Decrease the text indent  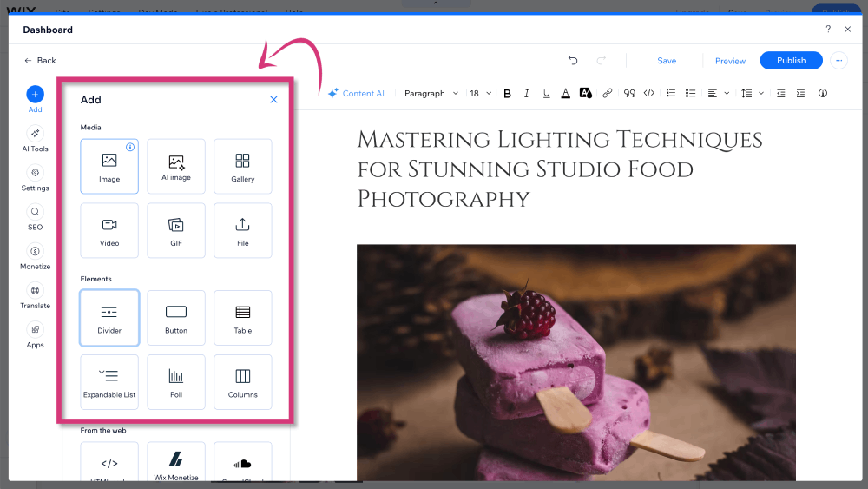pos(781,94)
